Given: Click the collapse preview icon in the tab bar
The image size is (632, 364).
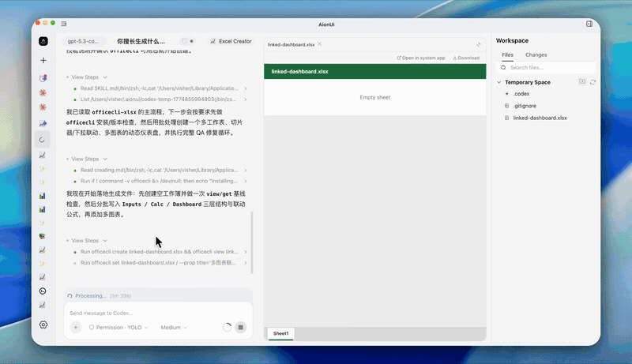Looking at the screenshot, I should (479, 44).
